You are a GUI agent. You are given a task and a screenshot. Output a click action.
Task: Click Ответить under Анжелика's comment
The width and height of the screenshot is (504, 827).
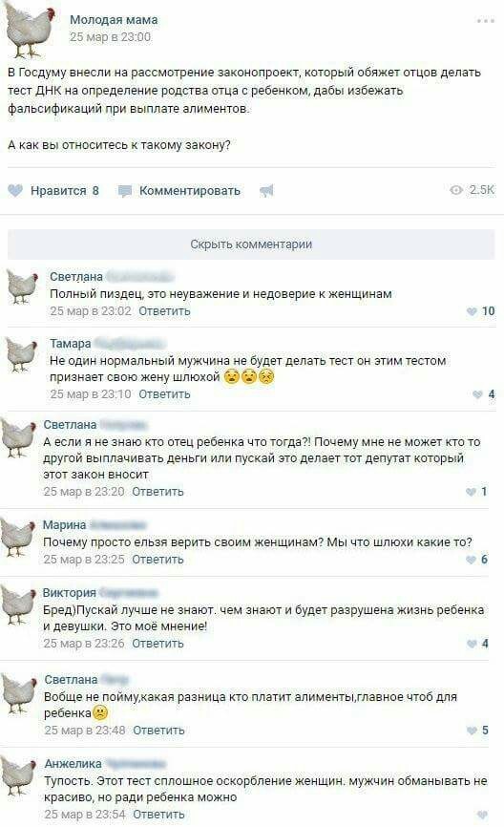point(158,815)
